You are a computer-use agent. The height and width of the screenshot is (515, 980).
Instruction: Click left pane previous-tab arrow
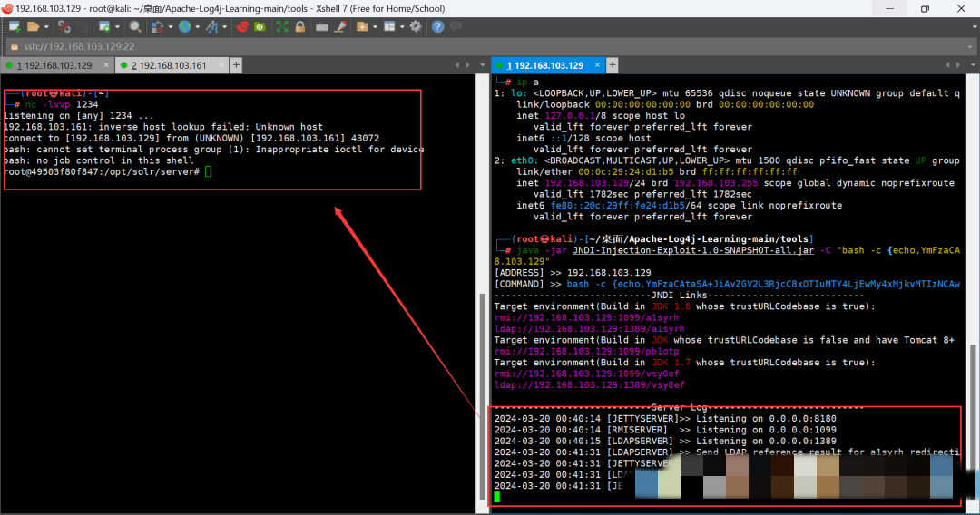[457, 65]
